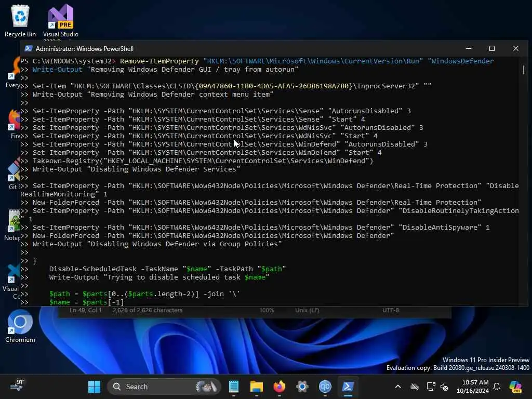
Task: Click the '$path = $parts' assignment line
Action: [x=144, y=294]
